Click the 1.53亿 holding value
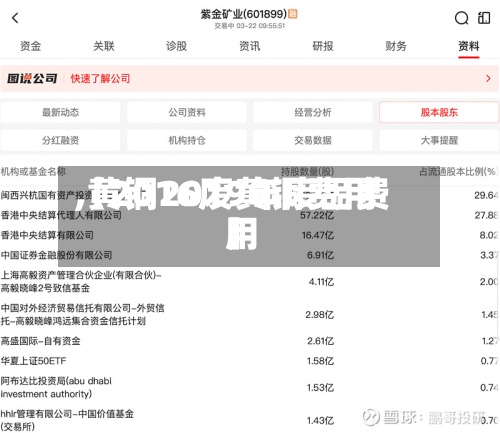The image size is (500, 433). pyautogui.click(x=320, y=388)
